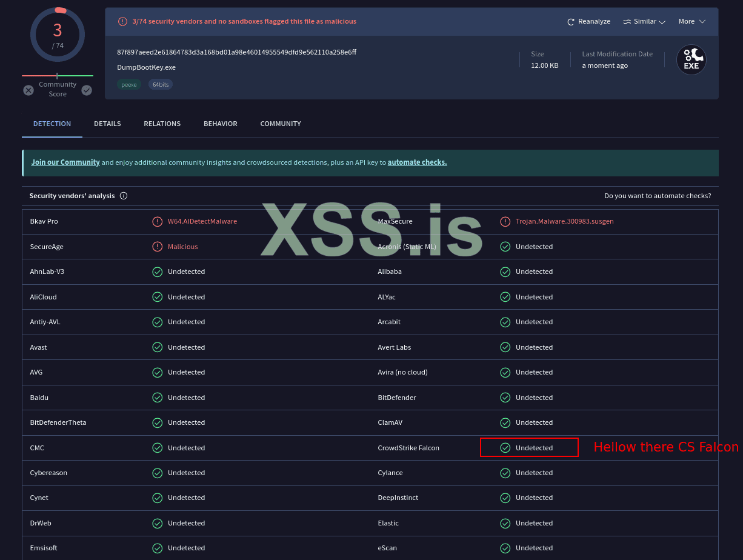
Task: Click Emsisoft undetected check icon
Action: click(158, 548)
